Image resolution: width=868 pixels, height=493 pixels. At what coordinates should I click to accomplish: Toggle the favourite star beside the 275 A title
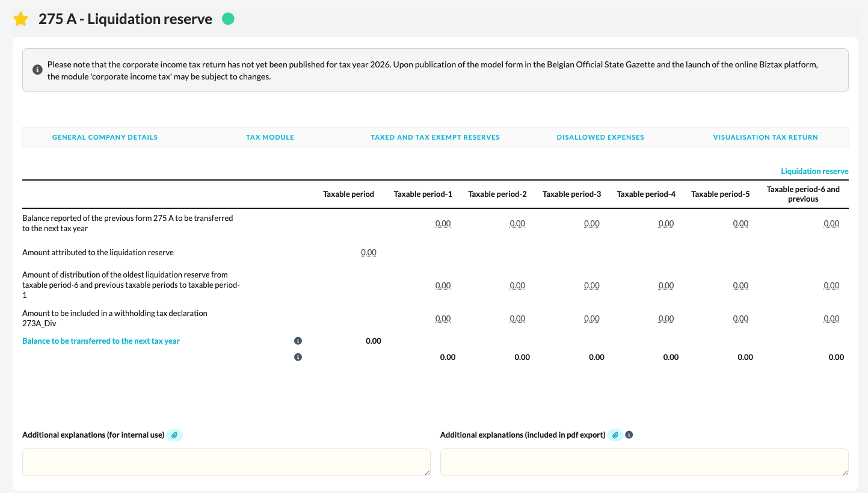(x=21, y=19)
